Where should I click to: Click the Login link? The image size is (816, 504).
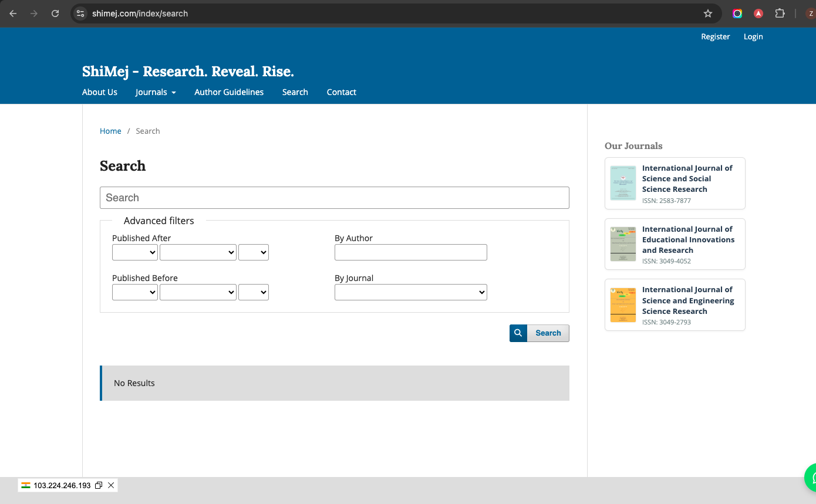pos(753,36)
